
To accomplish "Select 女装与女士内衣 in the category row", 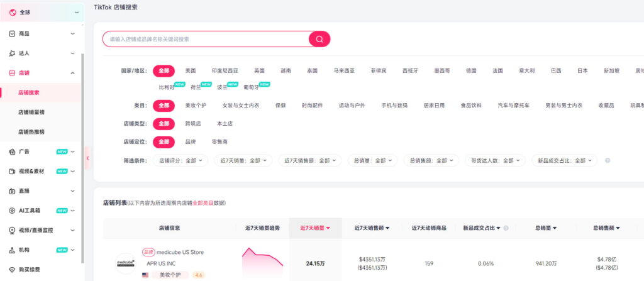I will tap(241, 106).
